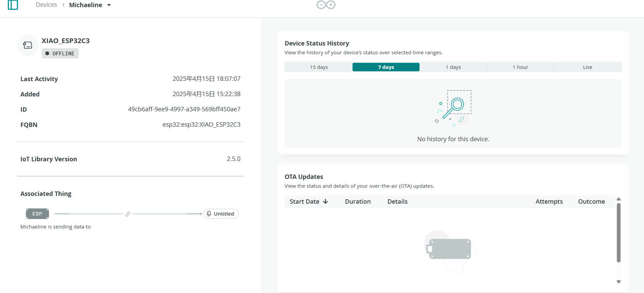Click the bell icon on Untitled thing

pyautogui.click(x=209, y=214)
